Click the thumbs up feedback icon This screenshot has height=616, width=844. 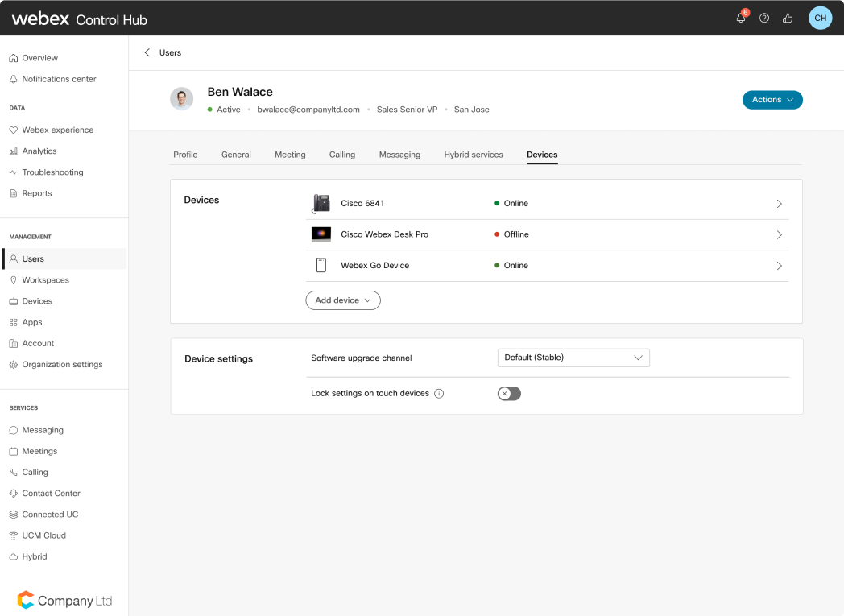[x=788, y=19]
